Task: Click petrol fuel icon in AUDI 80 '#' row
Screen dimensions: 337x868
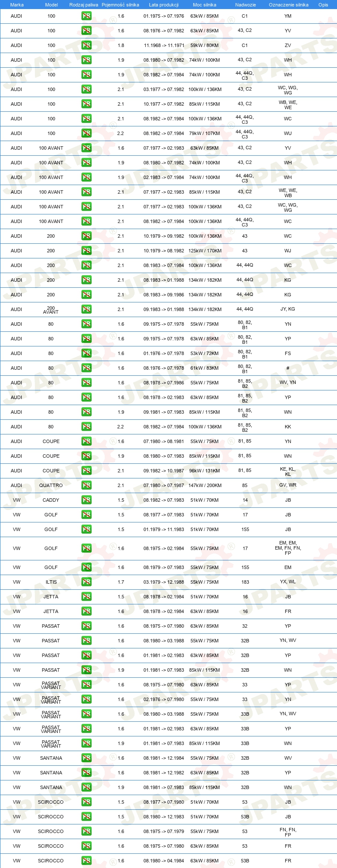Action: click(86, 368)
